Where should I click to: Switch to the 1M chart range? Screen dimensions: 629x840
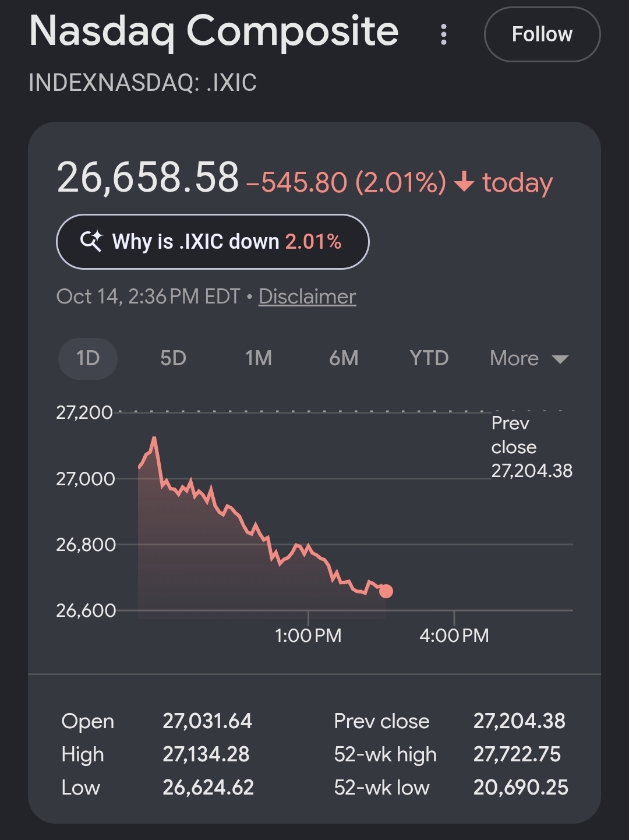(259, 358)
